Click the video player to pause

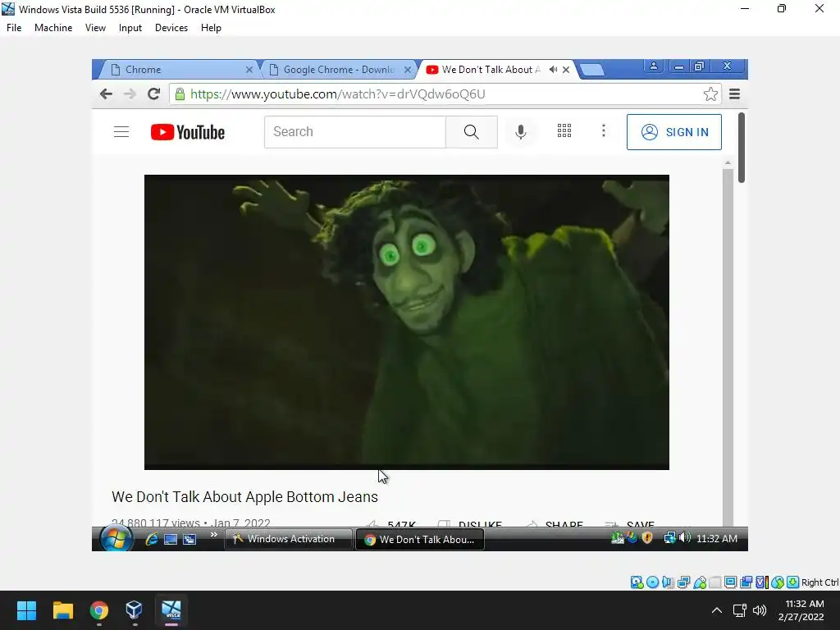click(x=407, y=322)
